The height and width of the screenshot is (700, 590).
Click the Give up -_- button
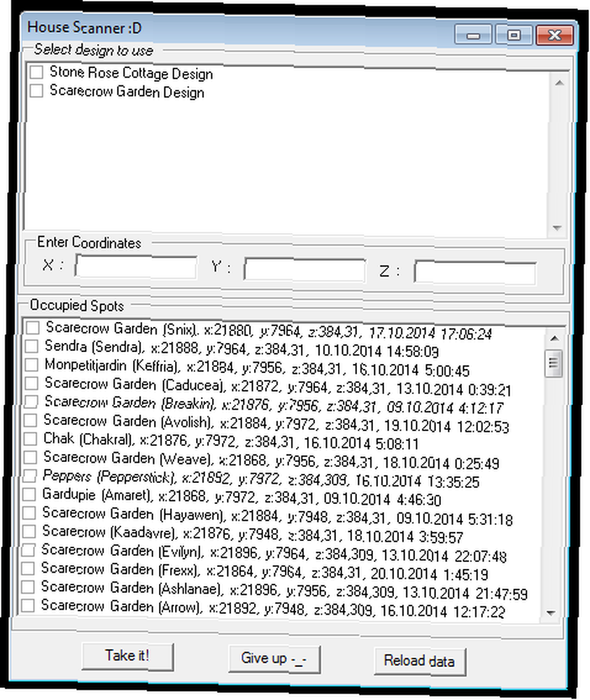[274, 659]
